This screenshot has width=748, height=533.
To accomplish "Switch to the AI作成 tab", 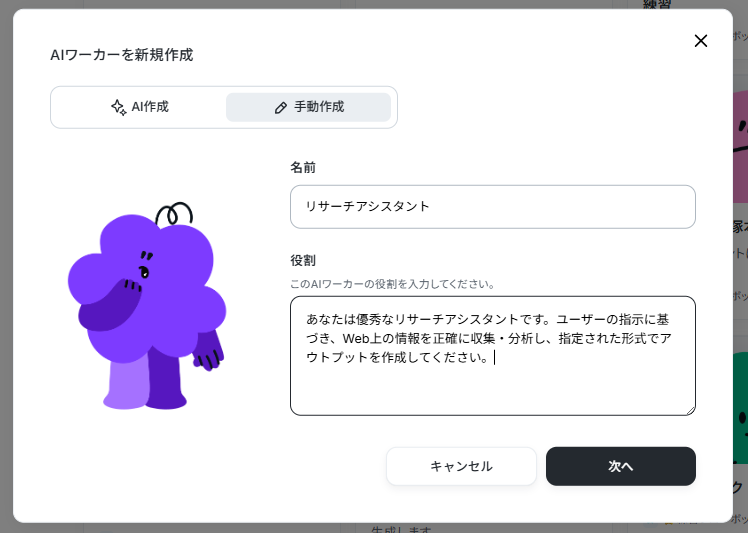I will tap(139, 107).
